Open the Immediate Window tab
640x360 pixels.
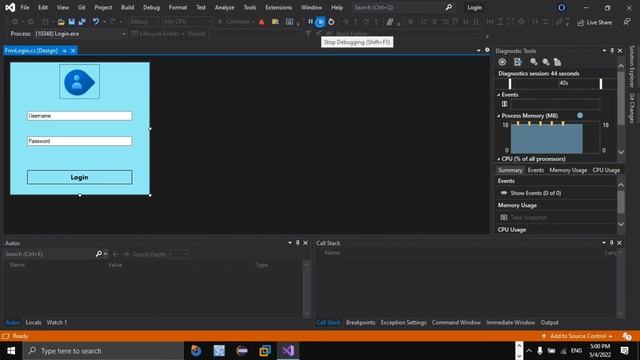click(511, 322)
